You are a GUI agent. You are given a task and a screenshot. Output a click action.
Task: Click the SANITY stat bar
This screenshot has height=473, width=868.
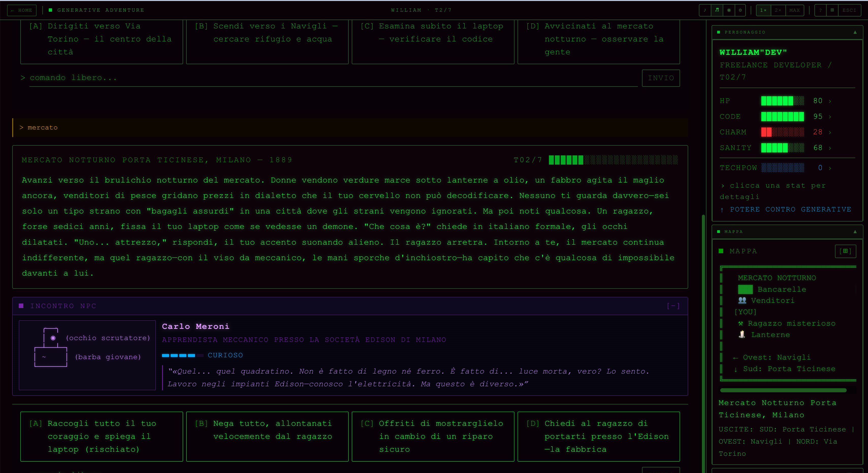[x=782, y=147]
